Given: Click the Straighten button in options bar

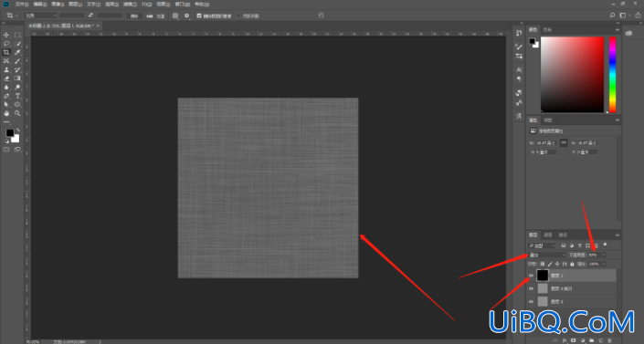Looking at the screenshot, I should coord(156,16).
